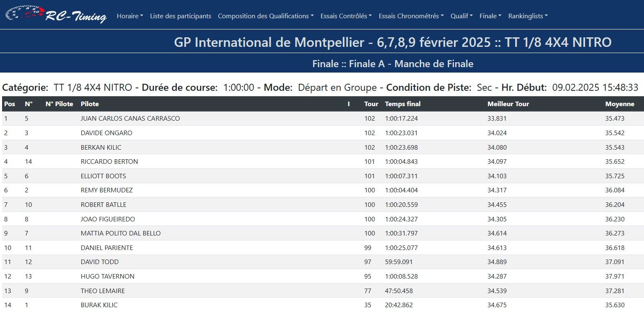Select the Burak Kilic result row

coord(99,305)
